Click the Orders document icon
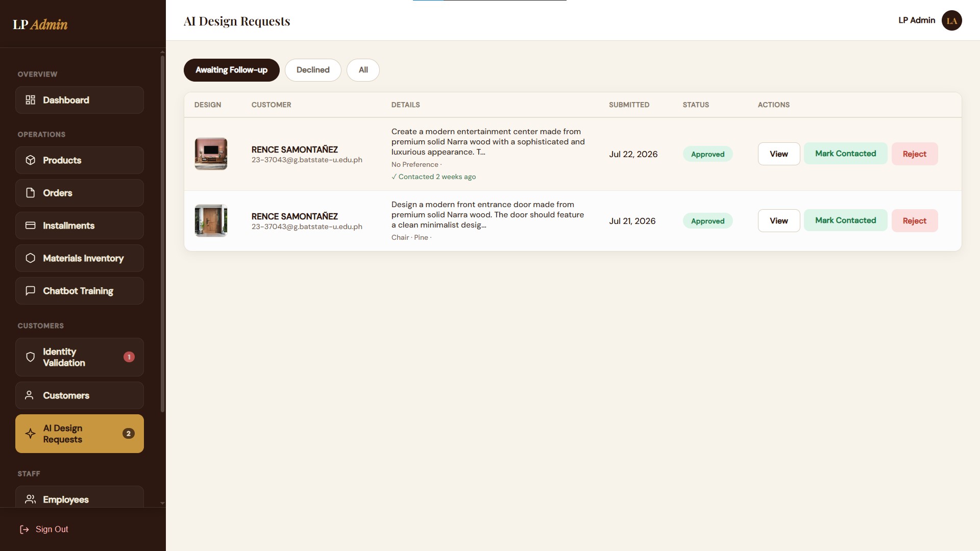980x551 pixels. [x=31, y=193]
